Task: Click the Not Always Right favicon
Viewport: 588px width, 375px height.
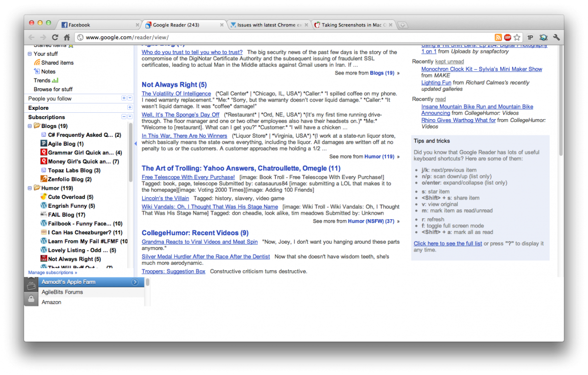Action: 44,259
